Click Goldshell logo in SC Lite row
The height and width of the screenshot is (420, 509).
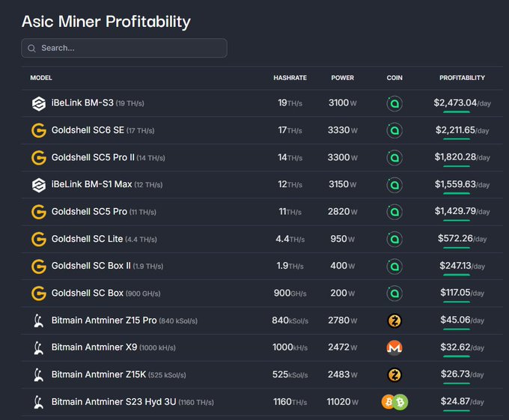[x=39, y=240]
